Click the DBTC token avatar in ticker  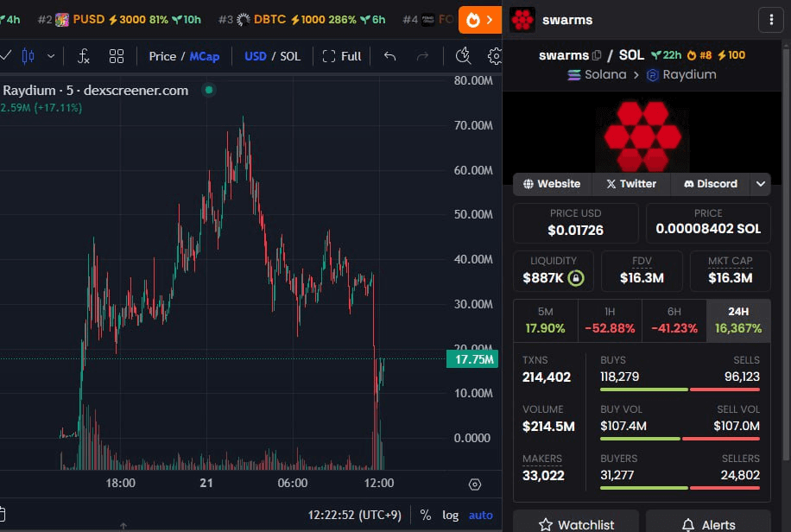point(244,20)
